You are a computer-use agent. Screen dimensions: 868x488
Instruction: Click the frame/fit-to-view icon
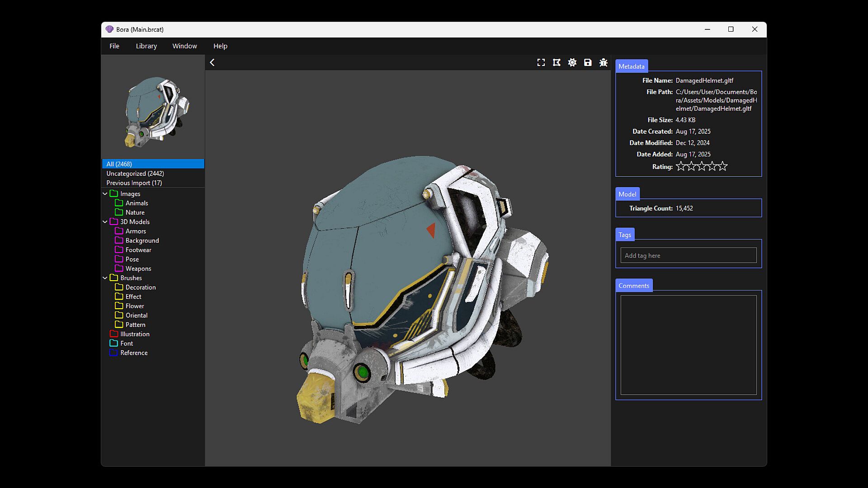pos(557,63)
